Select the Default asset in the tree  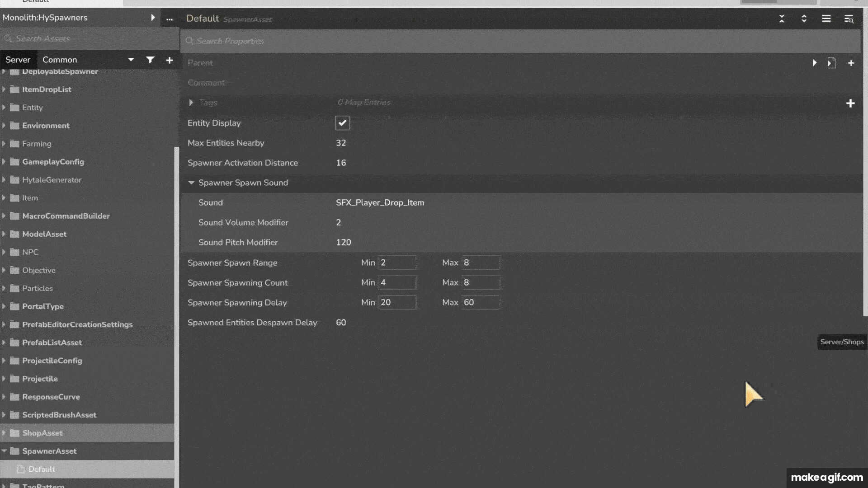point(41,469)
